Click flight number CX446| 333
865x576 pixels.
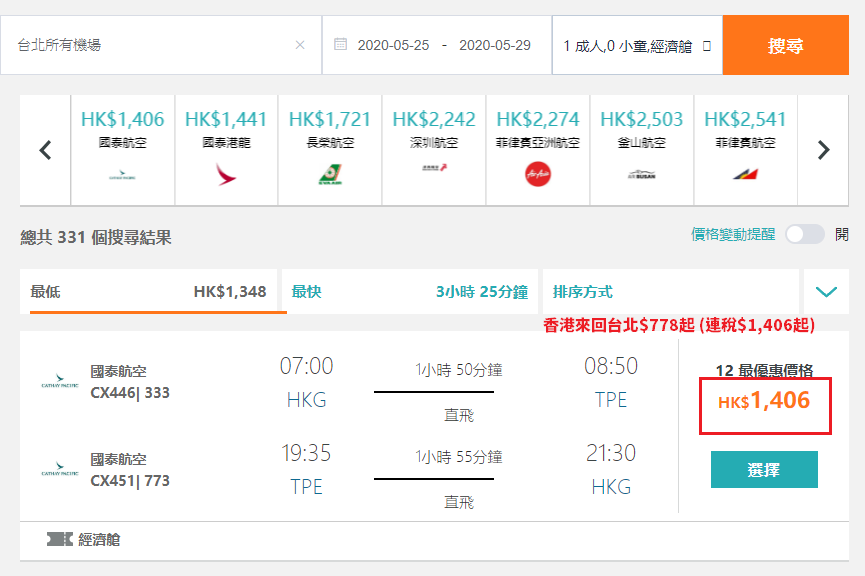(130, 393)
